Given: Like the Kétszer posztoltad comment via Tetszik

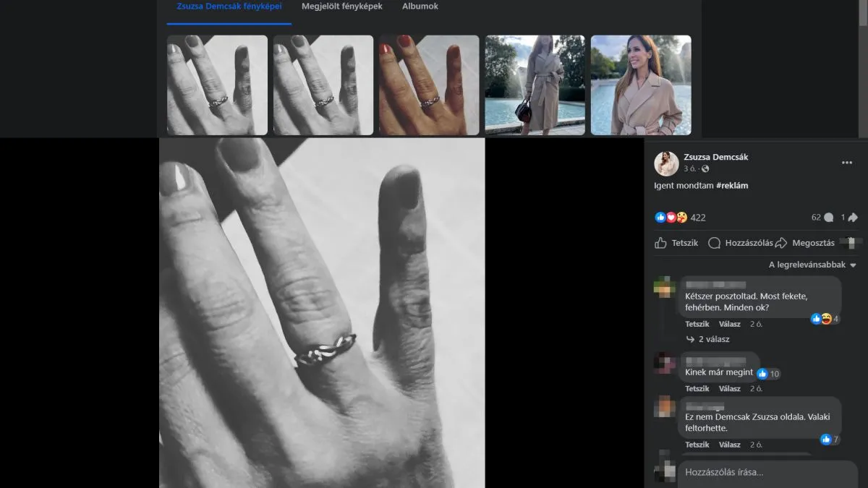Looking at the screenshot, I should click(697, 324).
